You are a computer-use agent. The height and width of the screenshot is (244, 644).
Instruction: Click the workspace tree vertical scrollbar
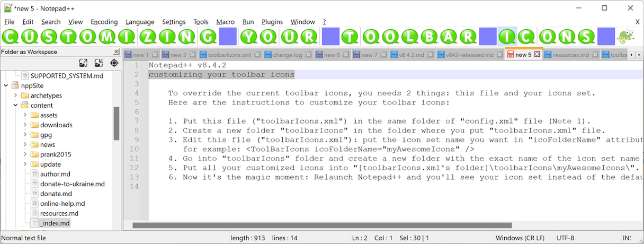click(117, 124)
